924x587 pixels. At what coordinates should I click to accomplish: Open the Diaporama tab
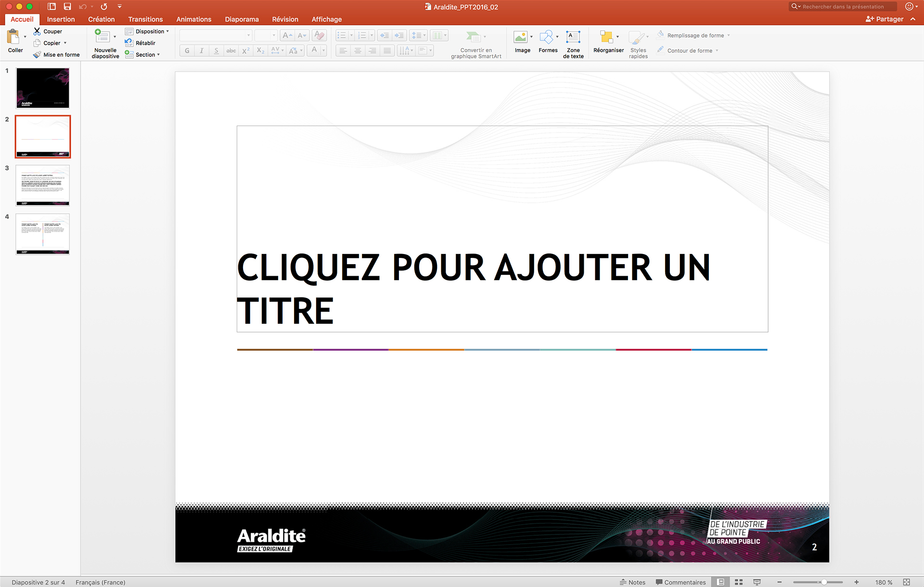pos(242,19)
